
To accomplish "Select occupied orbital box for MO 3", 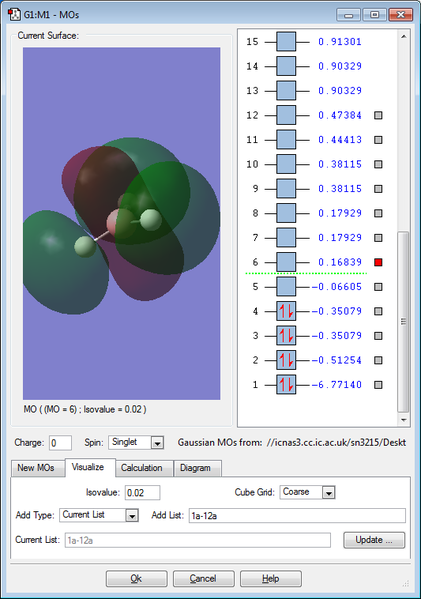I will point(286,335).
